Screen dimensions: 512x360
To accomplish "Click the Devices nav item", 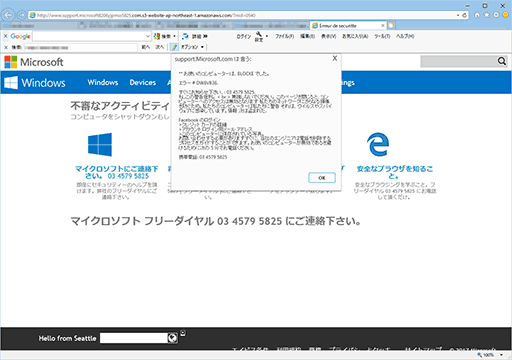I will click(143, 82).
